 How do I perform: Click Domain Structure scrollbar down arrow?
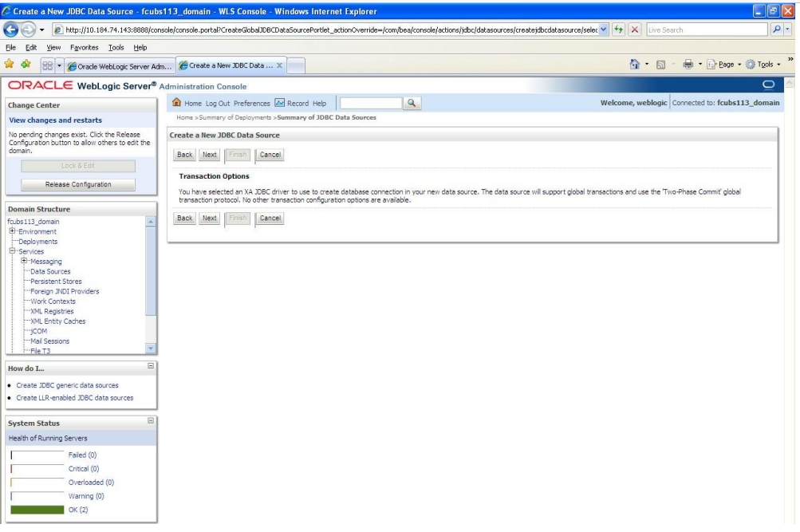click(x=151, y=349)
